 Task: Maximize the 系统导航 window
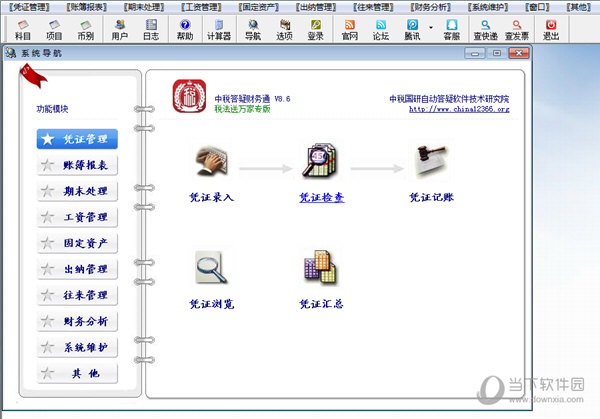[x=497, y=53]
